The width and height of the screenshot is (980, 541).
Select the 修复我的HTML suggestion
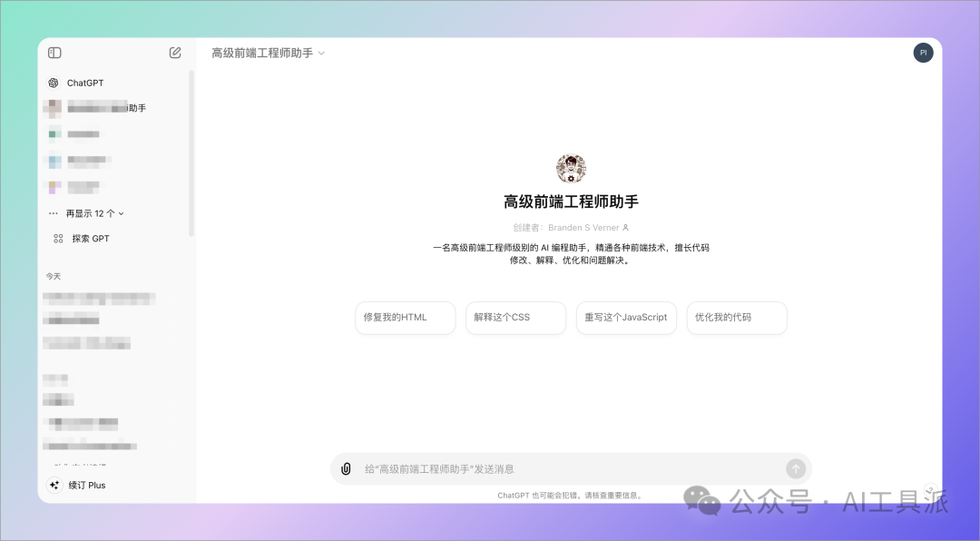point(405,318)
